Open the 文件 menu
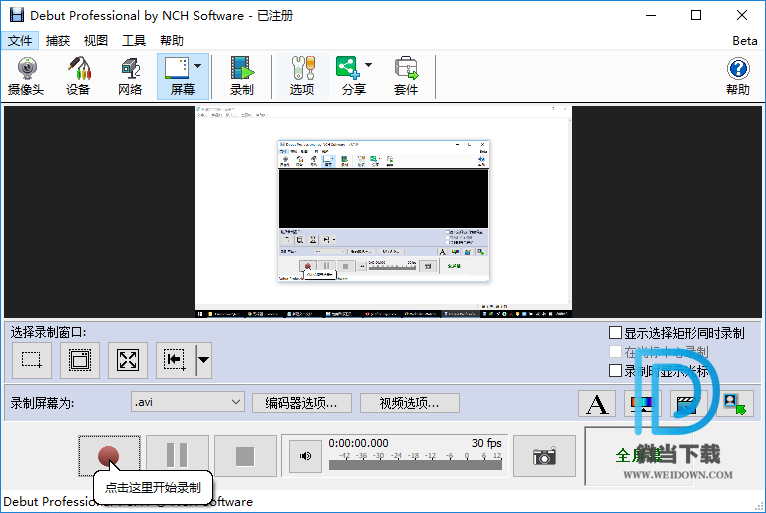 click(x=20, y=41)
